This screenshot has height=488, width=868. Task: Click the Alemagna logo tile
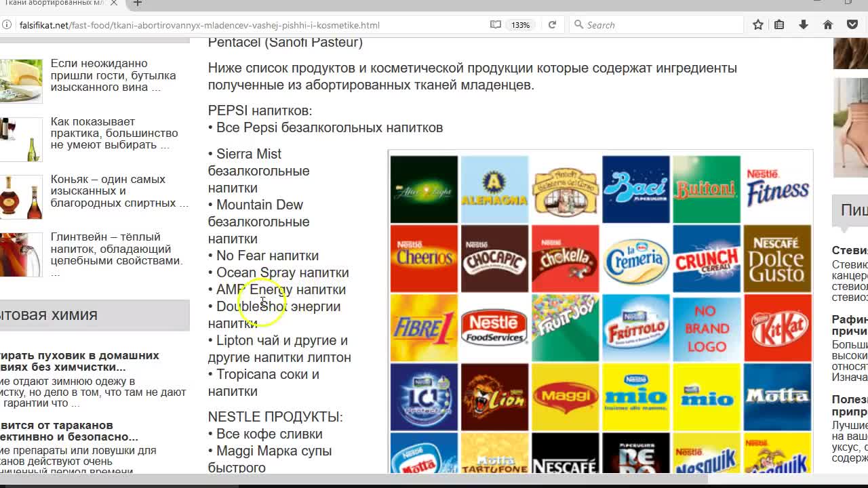point(495,189)
